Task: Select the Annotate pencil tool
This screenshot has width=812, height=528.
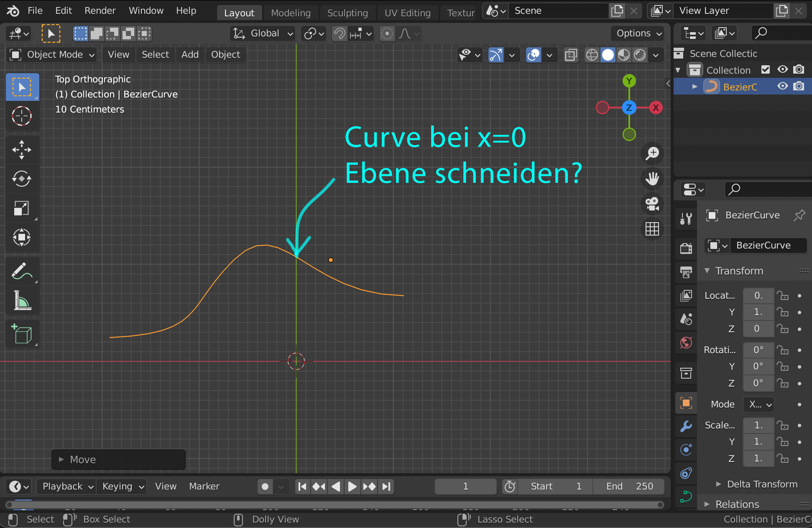Action: click(x=22, y=271)
